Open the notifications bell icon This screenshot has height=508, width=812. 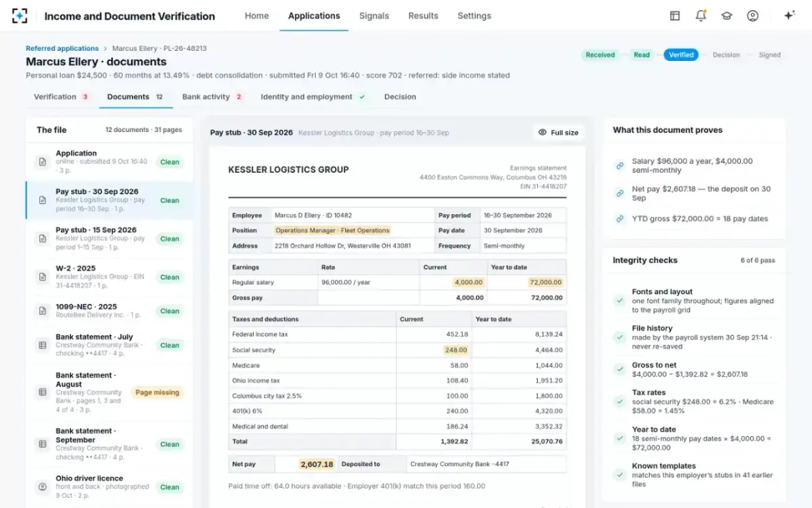point(700,16)
